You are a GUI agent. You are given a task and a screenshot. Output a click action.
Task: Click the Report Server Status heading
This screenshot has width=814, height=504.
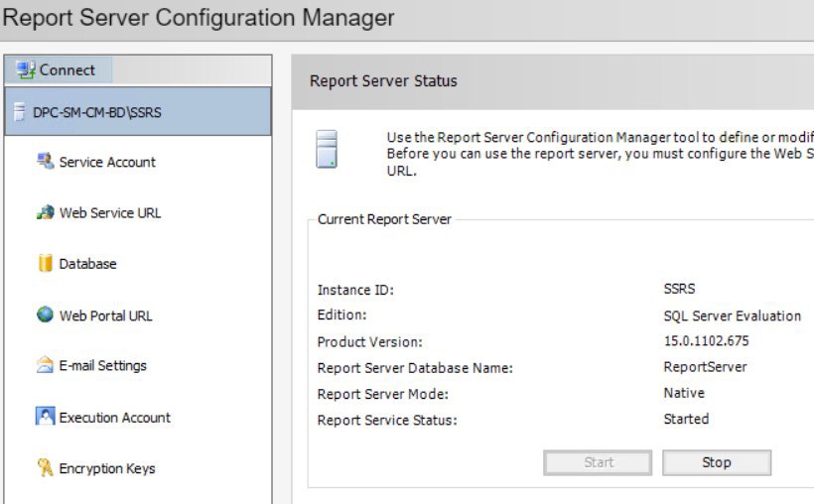tap(383, 81)
